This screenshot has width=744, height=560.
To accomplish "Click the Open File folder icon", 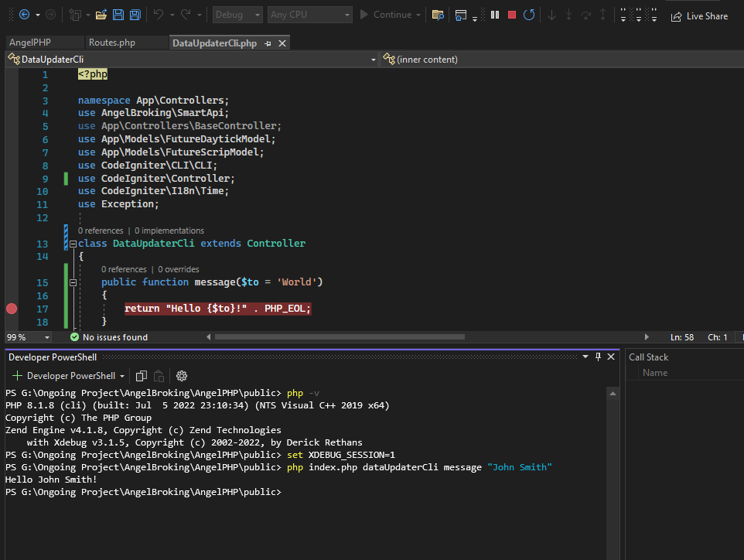I will pos(101,15).
